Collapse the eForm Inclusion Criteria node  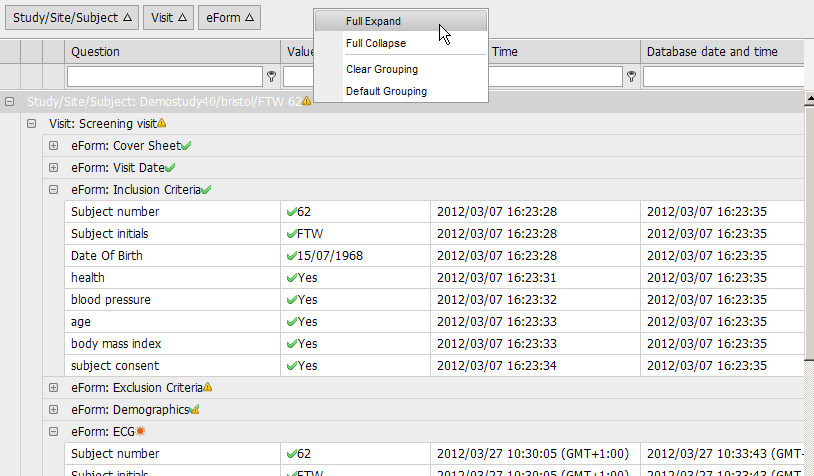click(54, 190)
